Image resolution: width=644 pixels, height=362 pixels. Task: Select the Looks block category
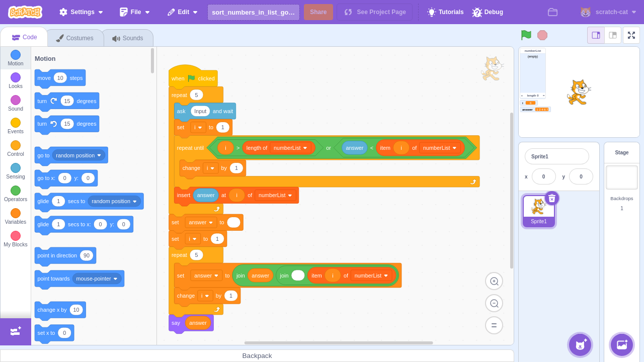point(16,81)
